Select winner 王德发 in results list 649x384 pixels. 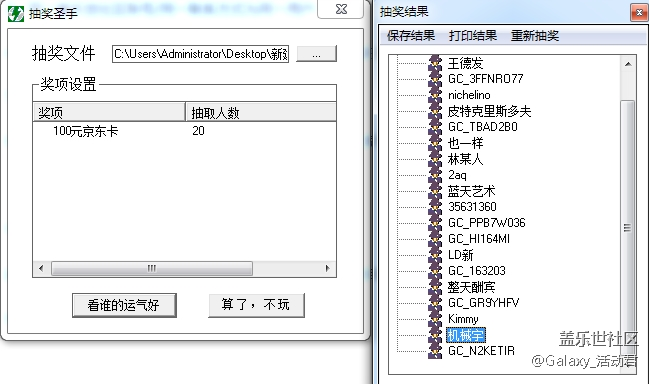click(x=465, y=63)
